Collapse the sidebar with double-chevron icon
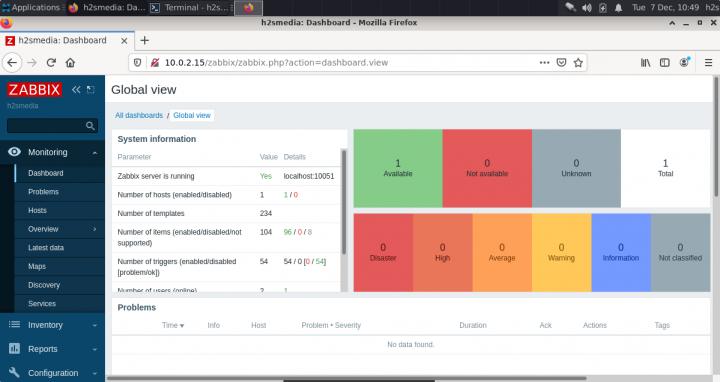This screenshot has width=720, height=382. [x=76, y=90]
